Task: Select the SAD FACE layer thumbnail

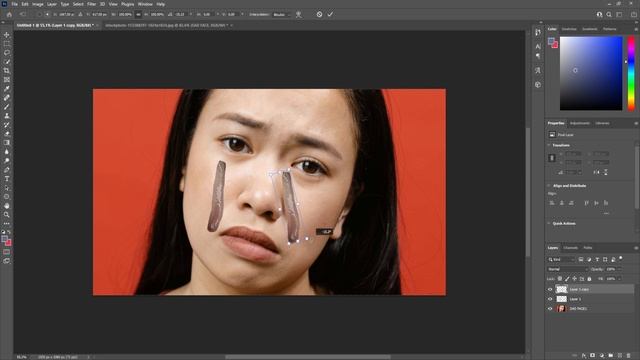Action: 562,309
